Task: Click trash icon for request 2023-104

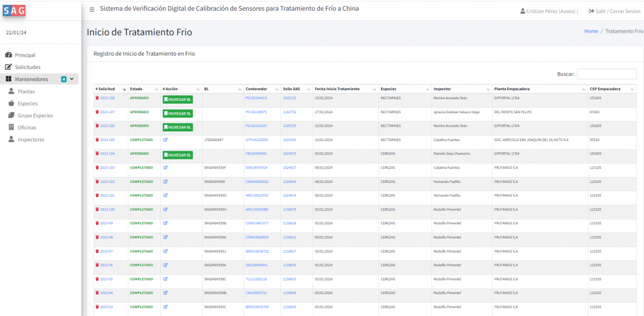Action: (97, 154)
